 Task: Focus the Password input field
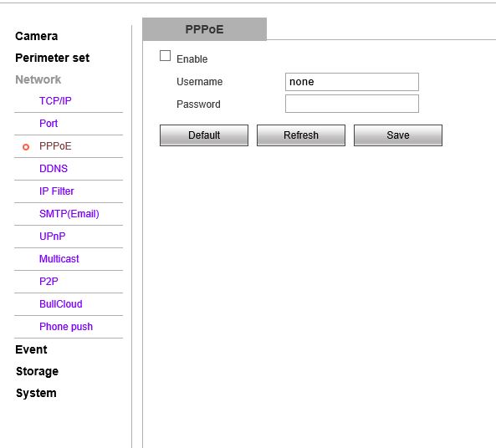coord(352,104)
